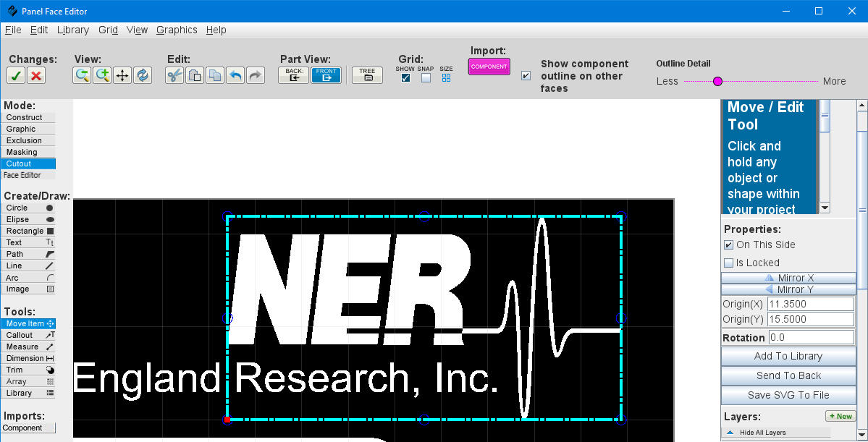Click the Origin(Y) input field
The image size is (868, 442).
point(811,319)
